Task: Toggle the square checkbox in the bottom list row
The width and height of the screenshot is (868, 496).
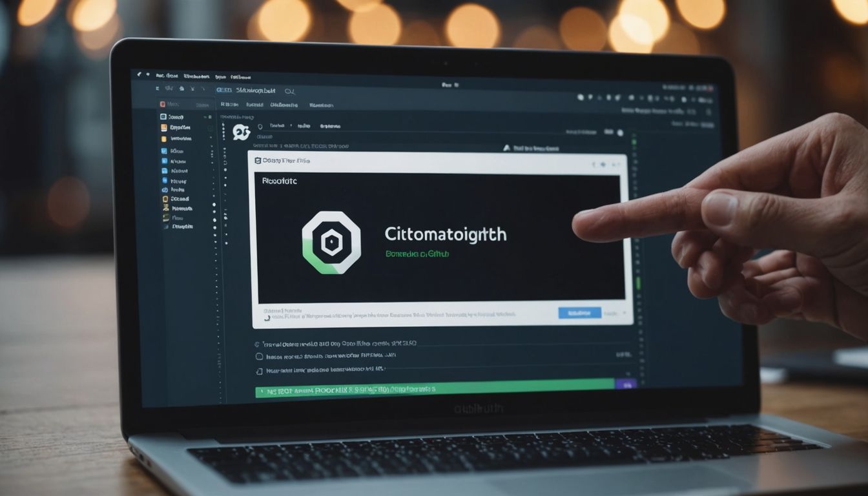Action: tap(259, 371)
